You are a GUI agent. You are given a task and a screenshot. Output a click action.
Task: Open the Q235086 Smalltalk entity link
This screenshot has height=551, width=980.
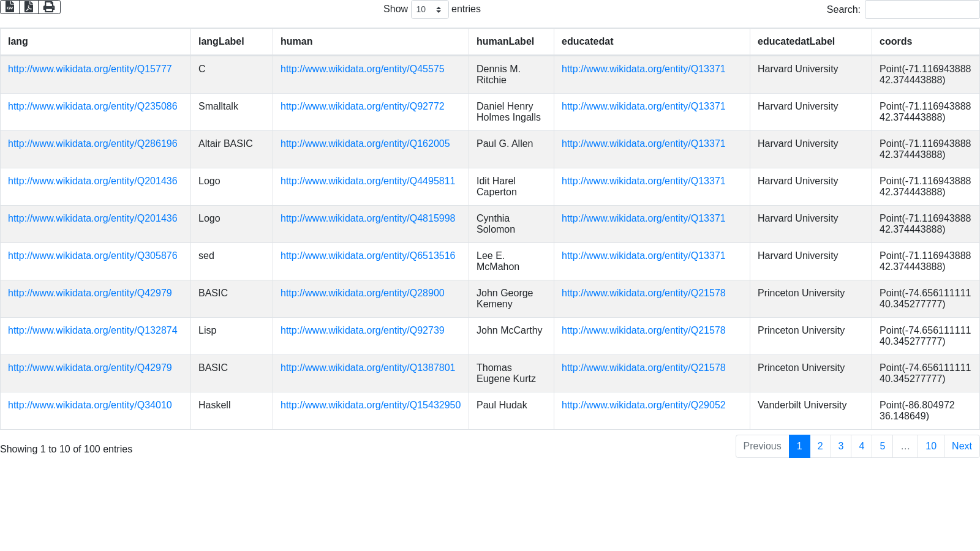point(92,107)
